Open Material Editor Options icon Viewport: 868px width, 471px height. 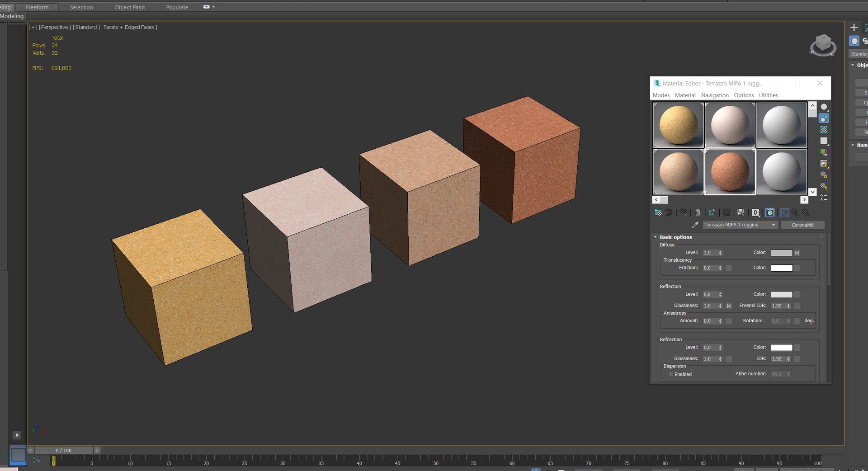pos(824,175)
